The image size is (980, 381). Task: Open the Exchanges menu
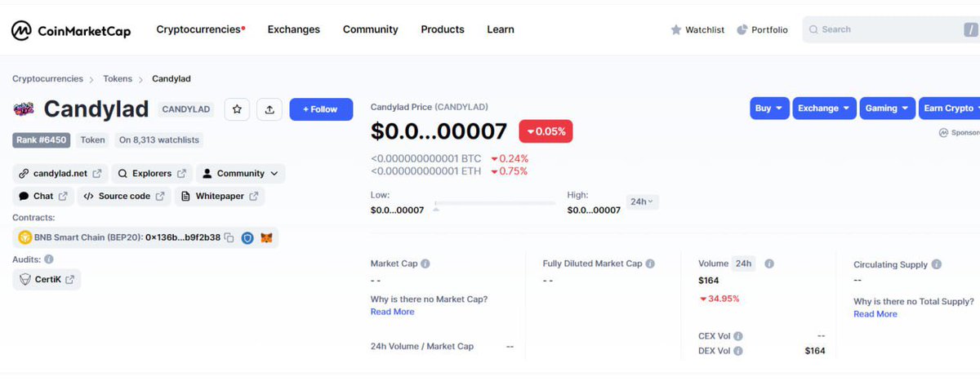[x=294, y=30]
